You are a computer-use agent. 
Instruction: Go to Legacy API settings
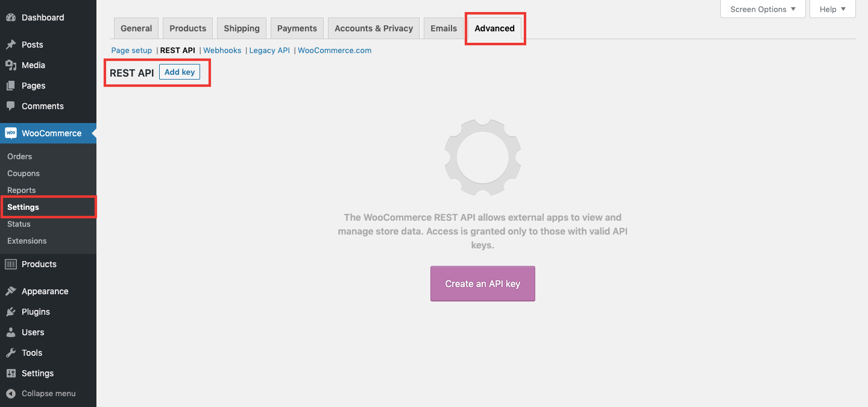(x=269, y=50)
